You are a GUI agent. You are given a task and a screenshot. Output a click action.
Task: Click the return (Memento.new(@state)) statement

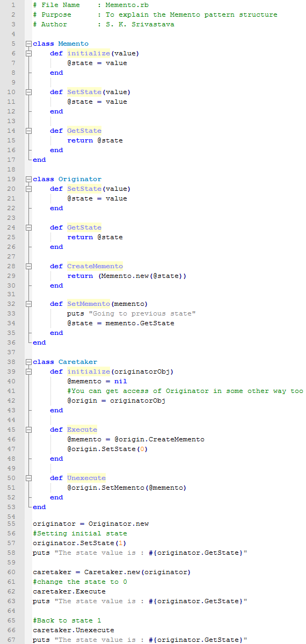click(127, 276)
